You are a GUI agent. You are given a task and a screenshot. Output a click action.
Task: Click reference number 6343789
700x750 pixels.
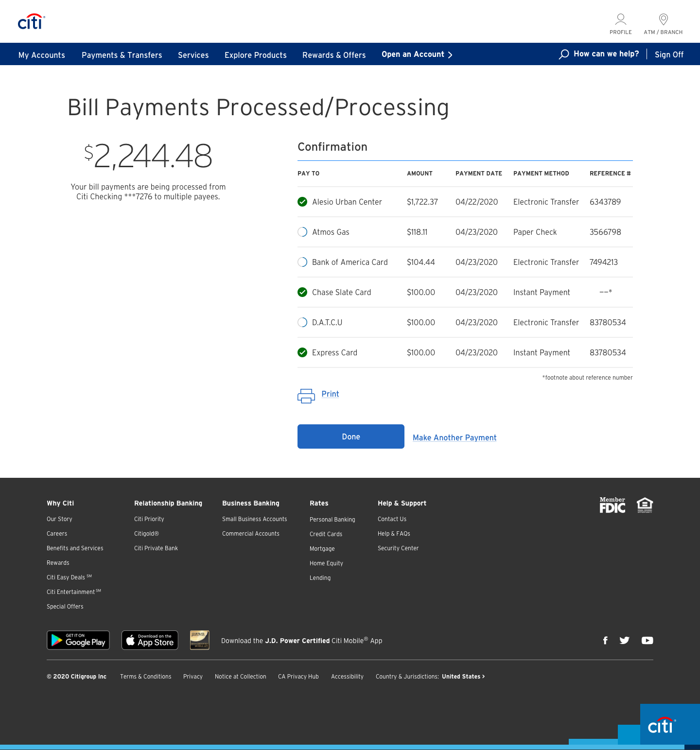(605, 202)
